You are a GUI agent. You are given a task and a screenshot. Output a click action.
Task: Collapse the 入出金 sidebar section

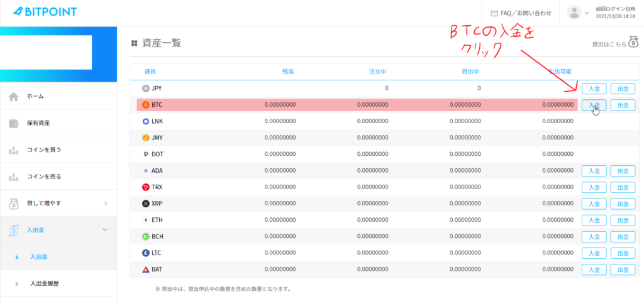[x=105, y=230]
